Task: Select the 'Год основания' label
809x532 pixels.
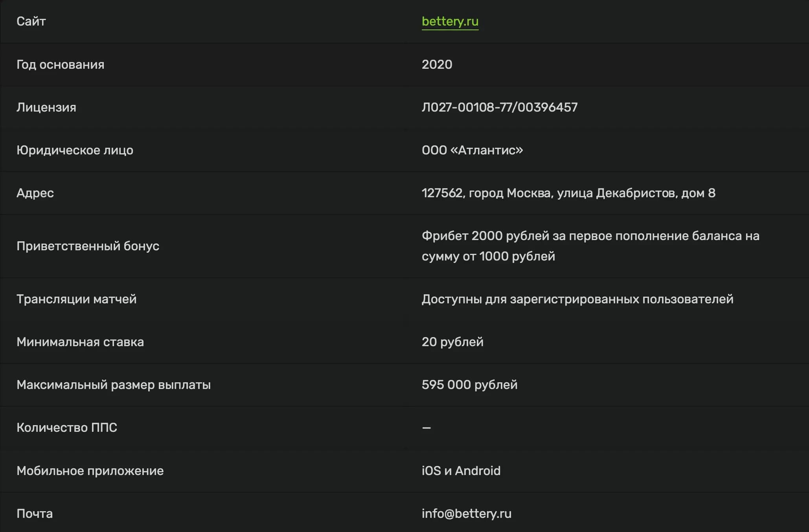Action: [x=61, y=64]
